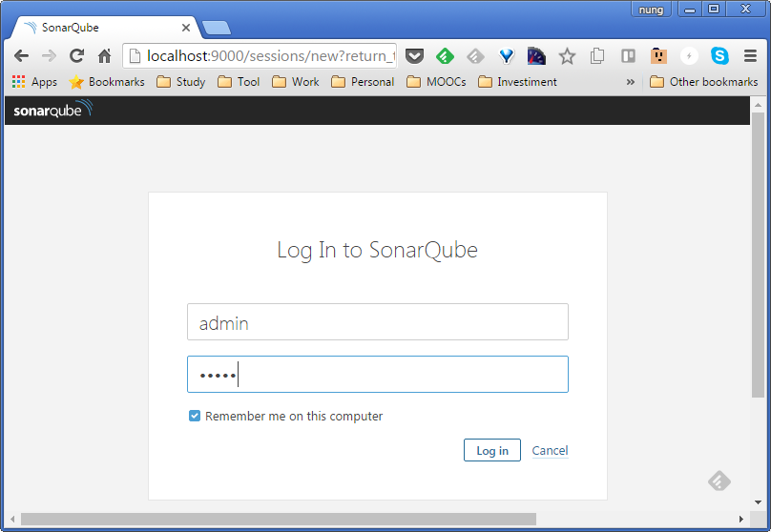Focus the admin username field
Screen dimensions: 771x532
click(x=378, y=321)
